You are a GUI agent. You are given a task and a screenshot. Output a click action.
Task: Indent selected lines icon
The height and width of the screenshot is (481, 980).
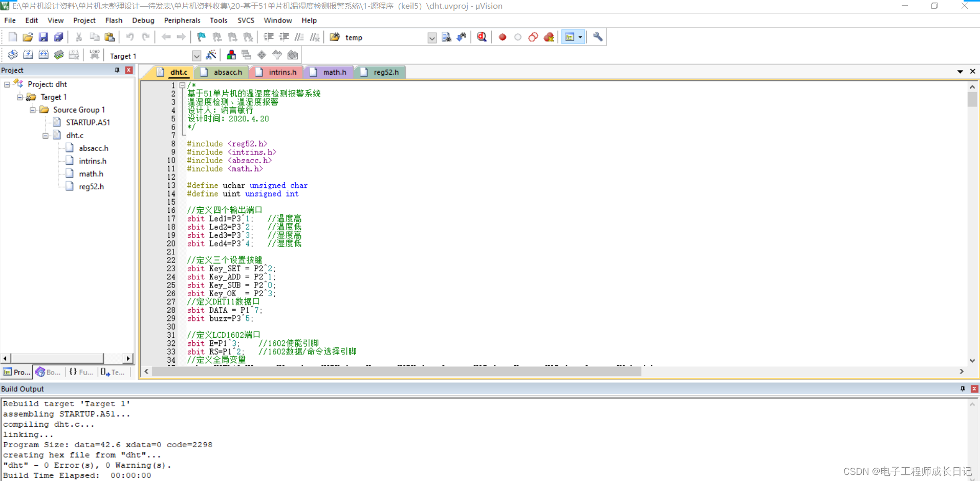(x=269, y=37)
